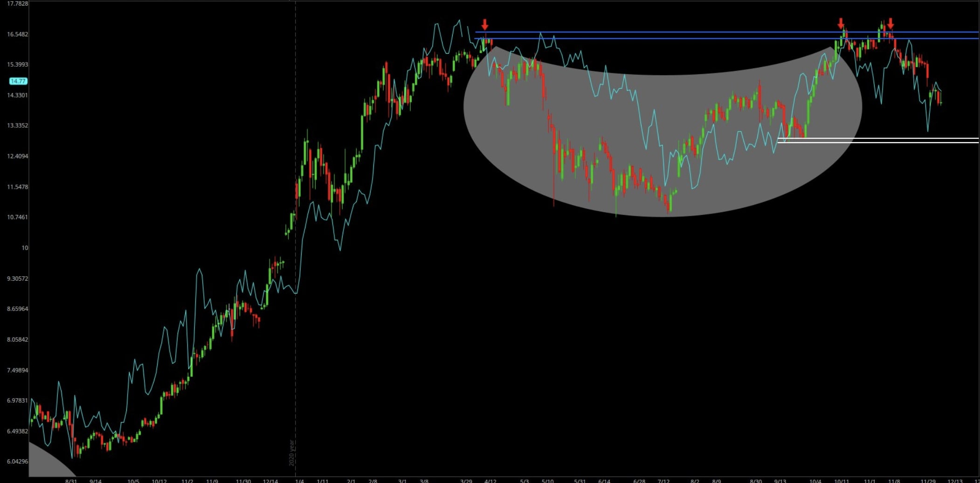Click the 10/5 date on the time axis
980x483 pixels.
coord(133,481)
